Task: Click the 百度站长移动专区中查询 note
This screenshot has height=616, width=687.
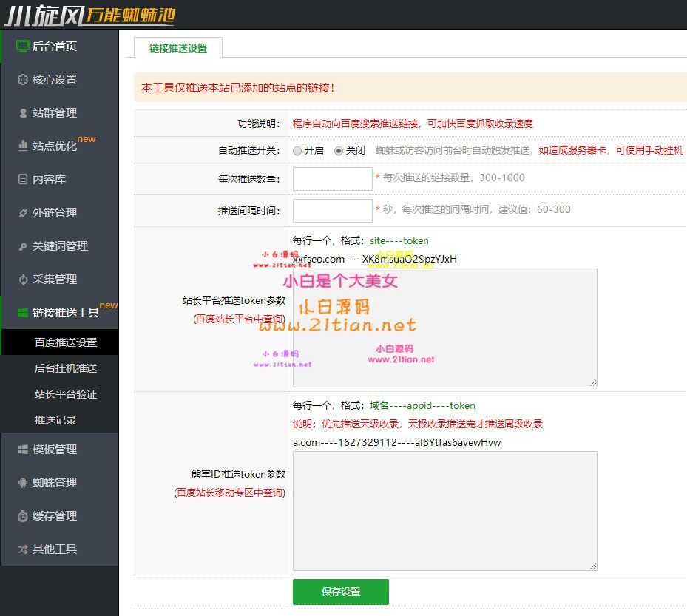Action: [x=229, y=493]
